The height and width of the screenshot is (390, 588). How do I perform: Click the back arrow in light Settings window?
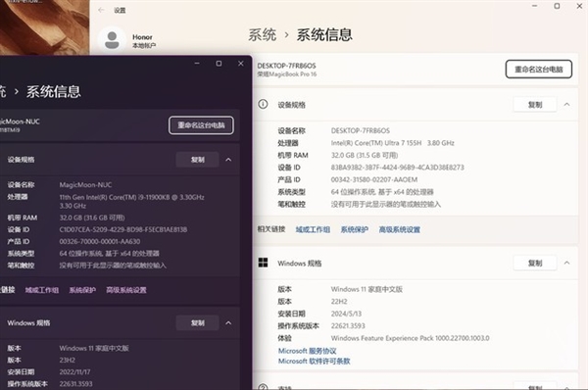click(x=101, y=10)
